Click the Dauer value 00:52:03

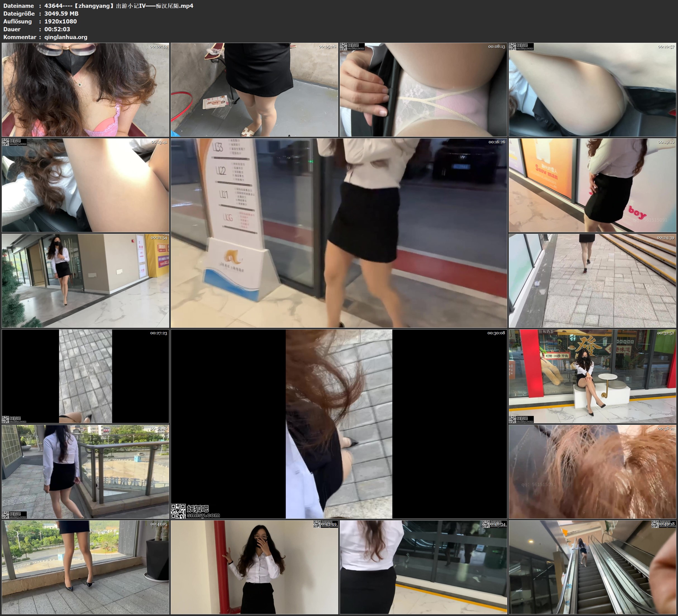point(57,29)
